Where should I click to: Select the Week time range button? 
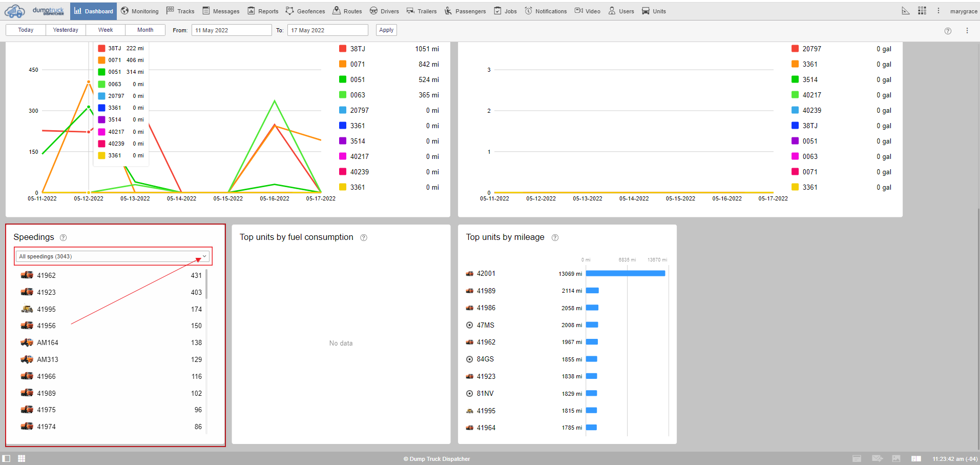[106, 30]
